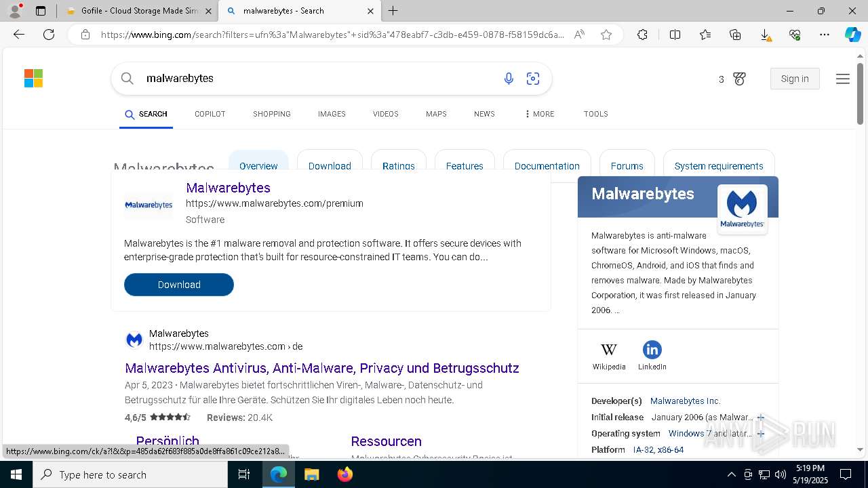Select the COPILOT search tab
868x488 pixels.
[x=210, y=114]
